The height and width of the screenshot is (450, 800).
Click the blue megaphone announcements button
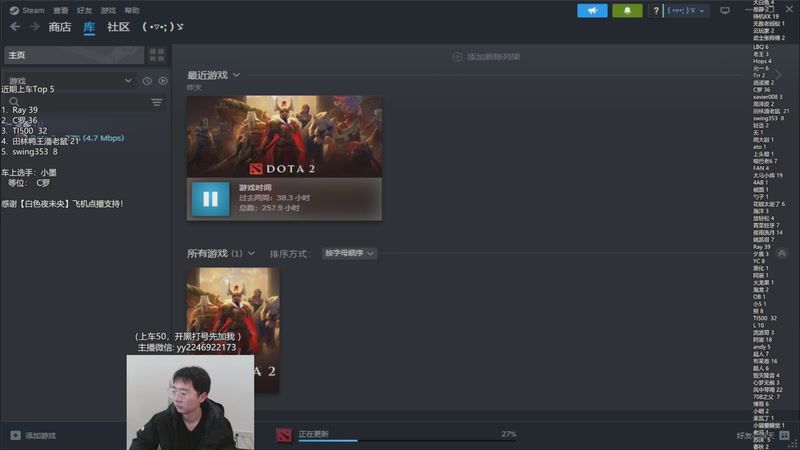pos(592,10)
